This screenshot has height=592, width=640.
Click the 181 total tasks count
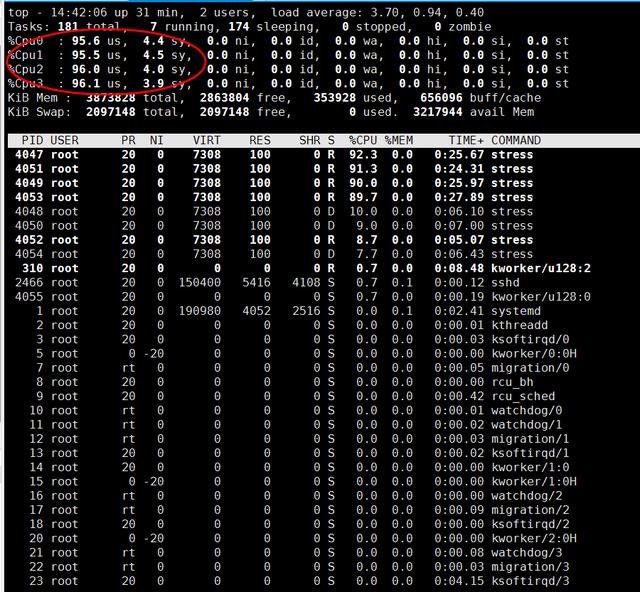click(68, 27)
